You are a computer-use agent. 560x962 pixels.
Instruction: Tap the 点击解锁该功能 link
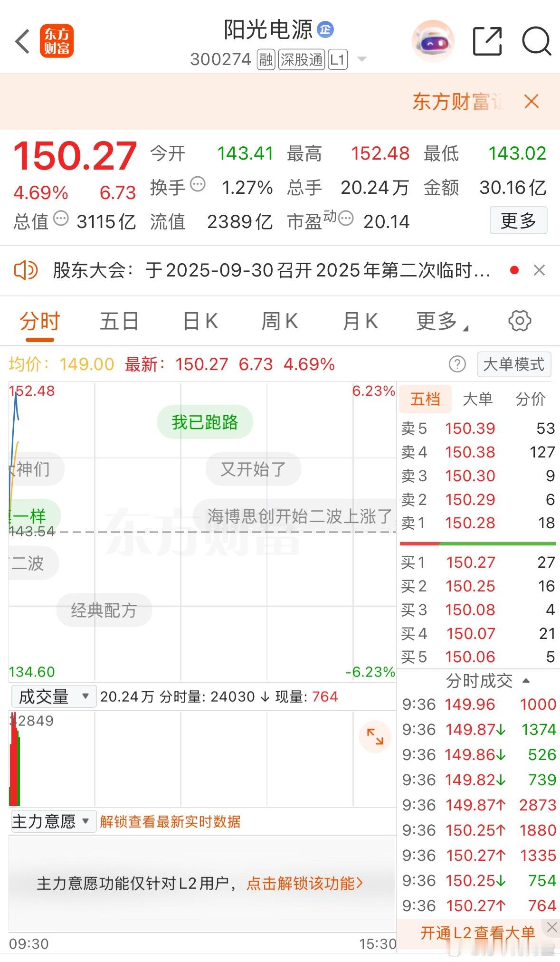coord(305,884)
